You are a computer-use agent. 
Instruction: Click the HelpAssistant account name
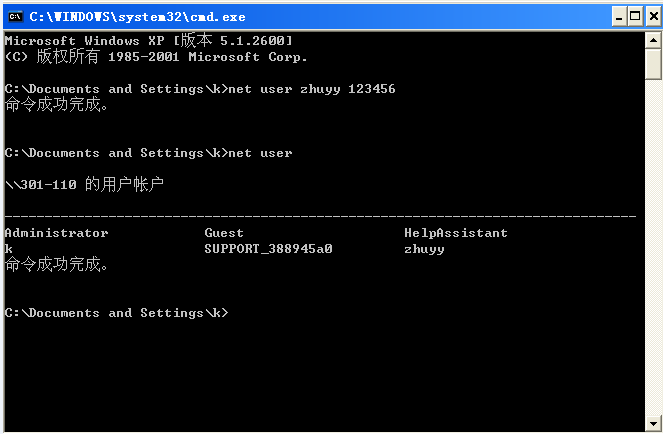click(455, 233)
